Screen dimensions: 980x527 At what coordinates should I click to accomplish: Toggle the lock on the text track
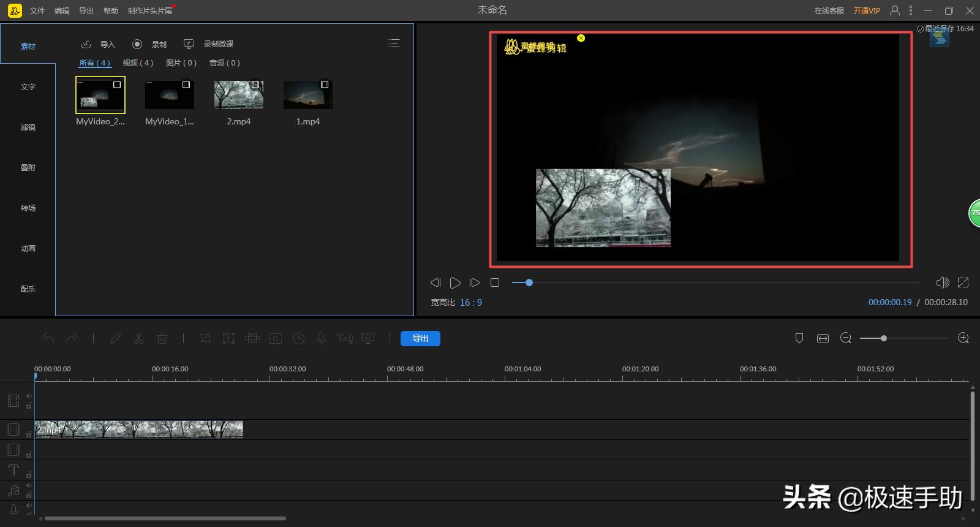pyautogui.click(x=29, y=475)
